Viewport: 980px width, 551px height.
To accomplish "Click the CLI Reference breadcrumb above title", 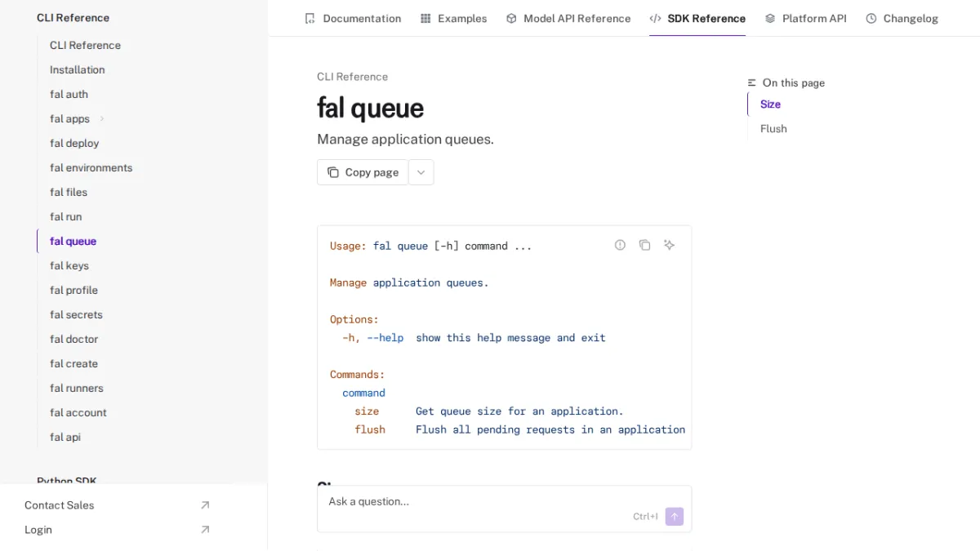I will click(x=352, y=77).
